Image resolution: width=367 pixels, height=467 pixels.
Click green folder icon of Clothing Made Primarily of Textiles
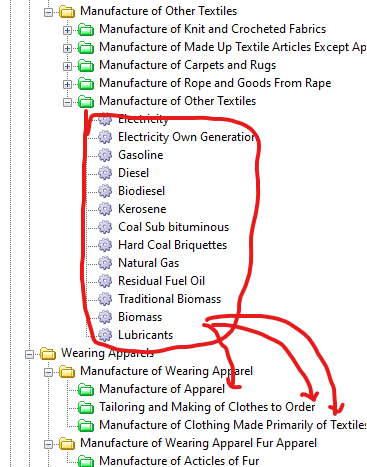[86, 426]
